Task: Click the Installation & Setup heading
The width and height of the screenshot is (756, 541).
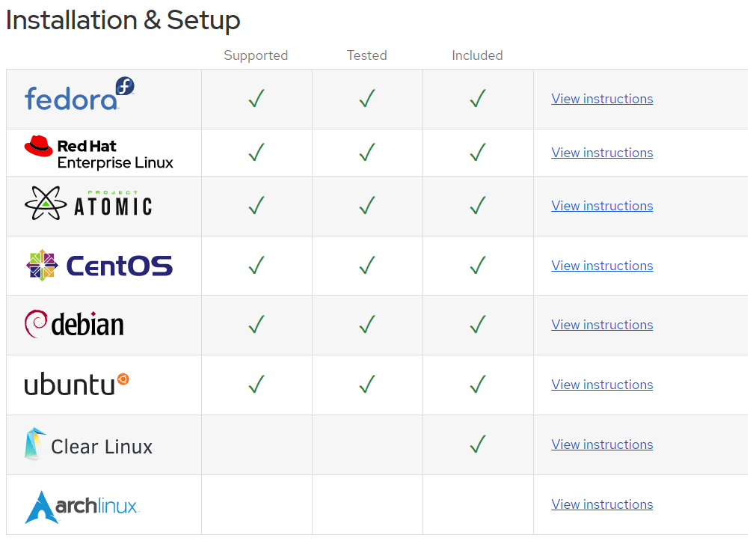Action: 123,21
